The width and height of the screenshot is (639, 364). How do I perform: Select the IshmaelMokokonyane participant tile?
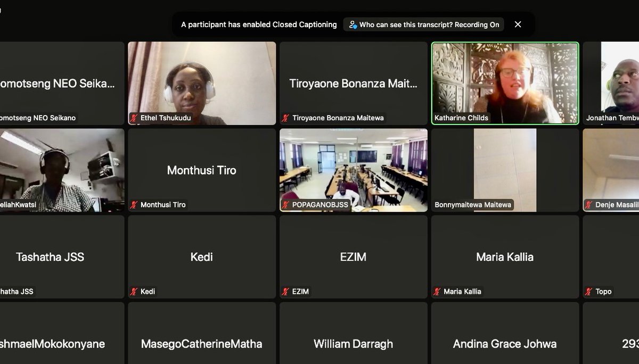point(62,333)
